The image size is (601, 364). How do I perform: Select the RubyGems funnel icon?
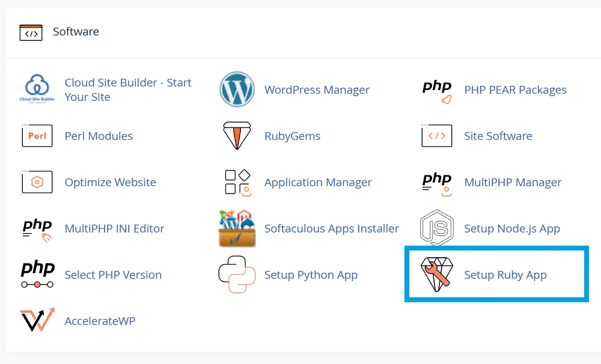click(x=237, y=135)
